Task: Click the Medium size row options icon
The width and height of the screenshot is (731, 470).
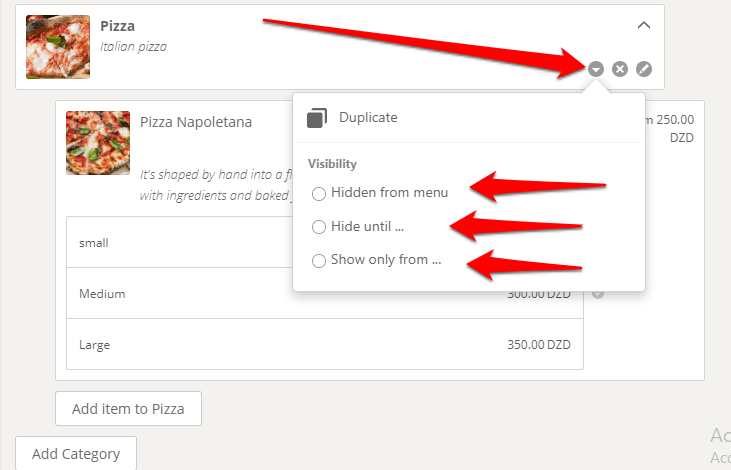Action: pos(598,294)
